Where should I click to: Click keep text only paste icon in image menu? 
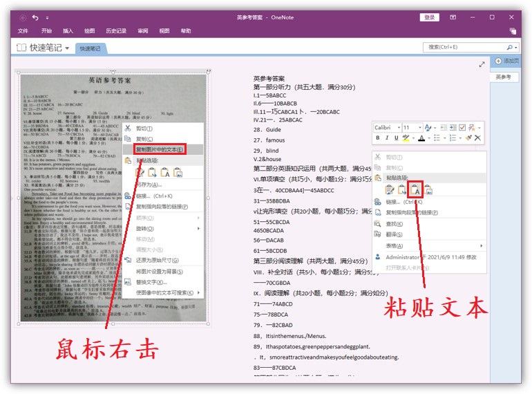(165, 172)
